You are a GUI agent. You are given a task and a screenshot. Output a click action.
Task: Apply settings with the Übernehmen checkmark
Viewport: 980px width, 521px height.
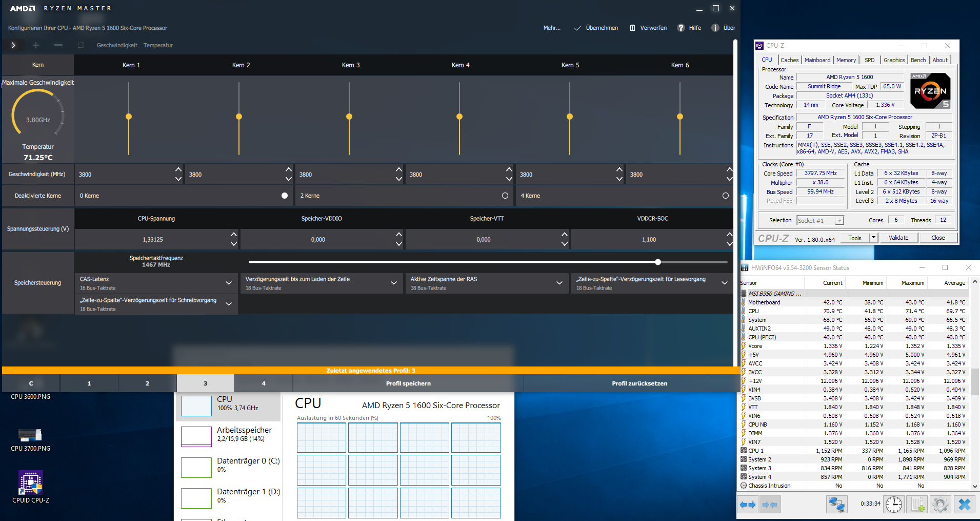(x=596, y=28)
